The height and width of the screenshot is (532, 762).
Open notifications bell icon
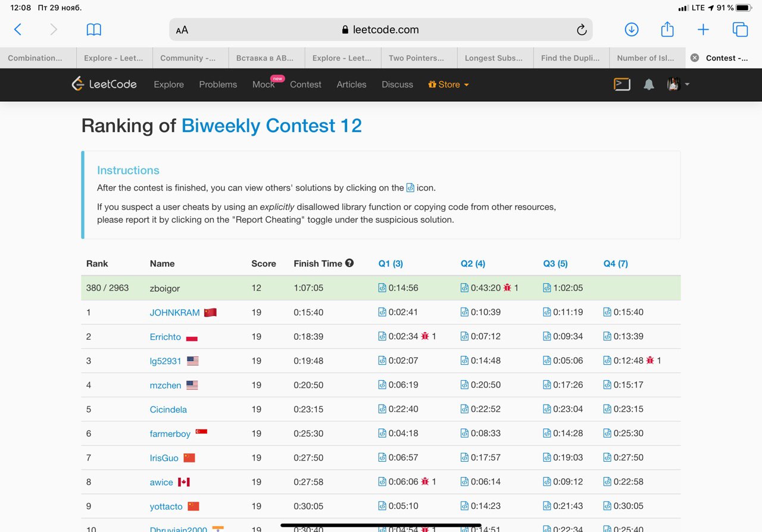(649, 85)
